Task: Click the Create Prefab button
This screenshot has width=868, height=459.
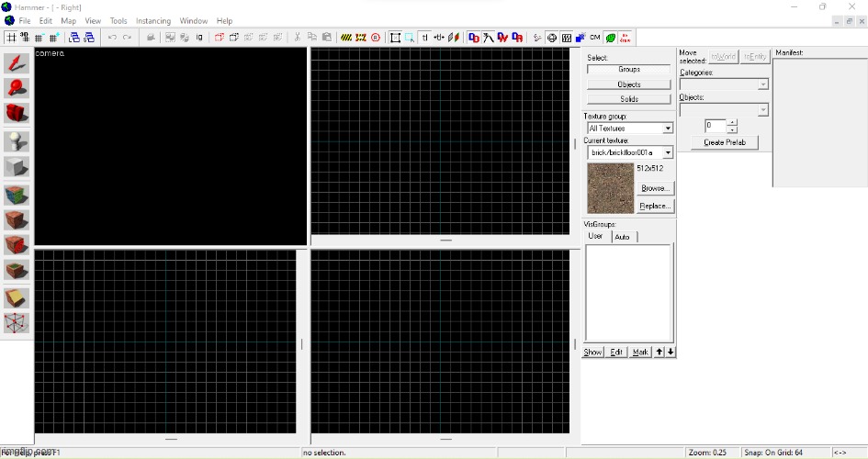Action: click(725, 142)
